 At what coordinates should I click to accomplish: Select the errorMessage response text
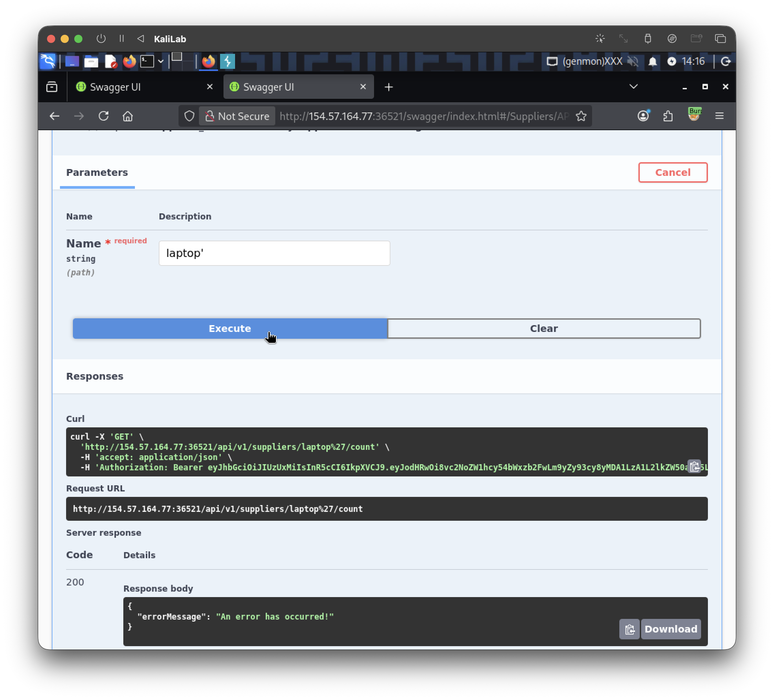(235, 617)
